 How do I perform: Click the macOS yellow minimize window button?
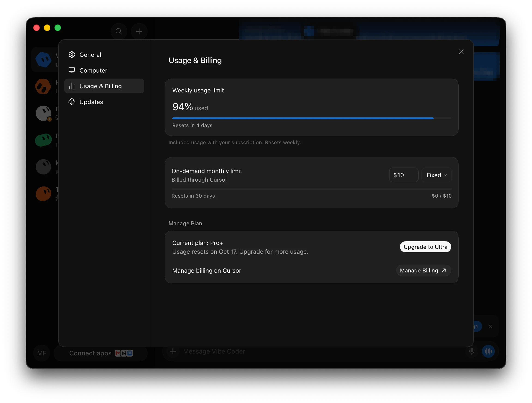point(47,28)
